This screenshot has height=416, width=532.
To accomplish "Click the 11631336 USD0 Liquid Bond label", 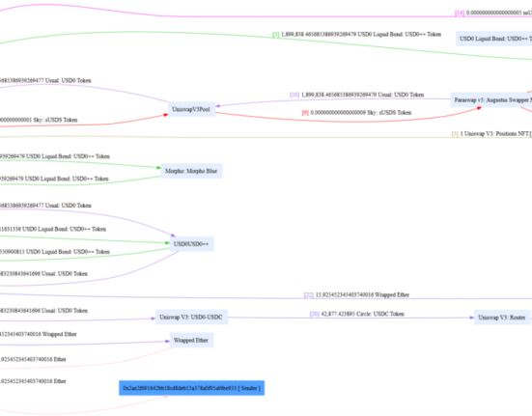I will [53, 229].
